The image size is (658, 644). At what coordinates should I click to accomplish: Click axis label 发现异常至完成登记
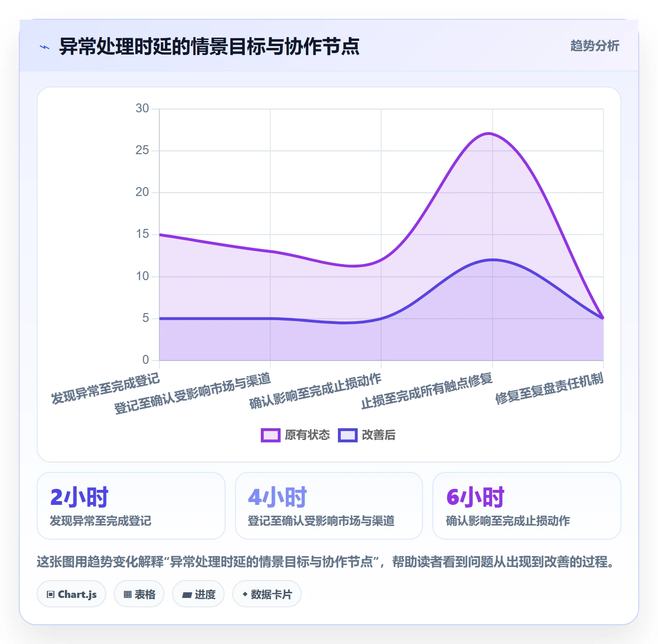coord(105,389)
